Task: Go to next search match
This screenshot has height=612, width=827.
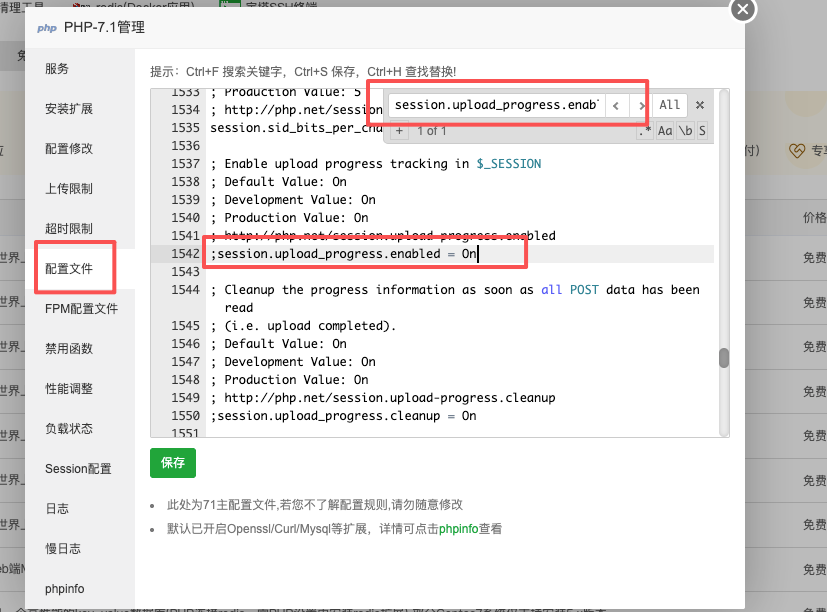Action: point(640,106)
